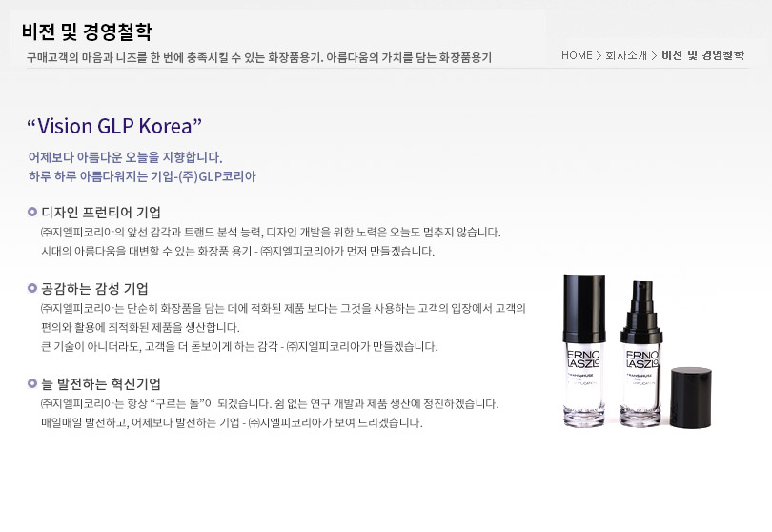Screen dimensions: 772x532
Task: Click the bullet icon beside 늘 발전하는 혁신기업
Action: click(x=32, y=383)
